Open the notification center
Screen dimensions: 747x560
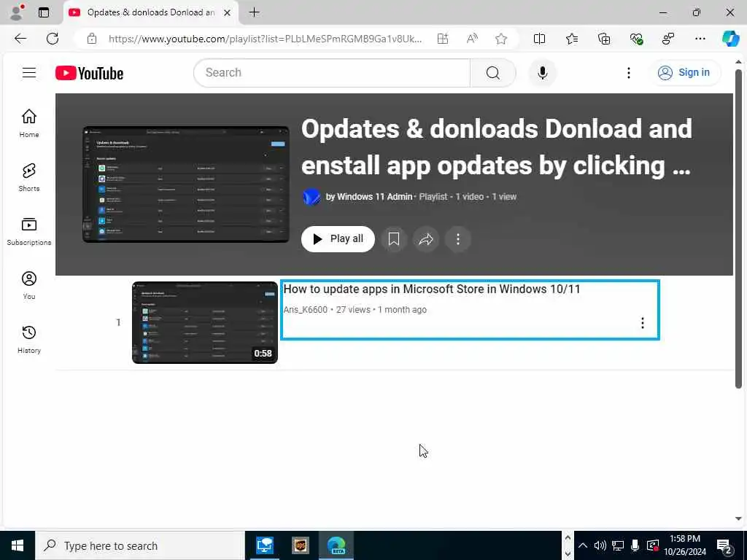724,546
